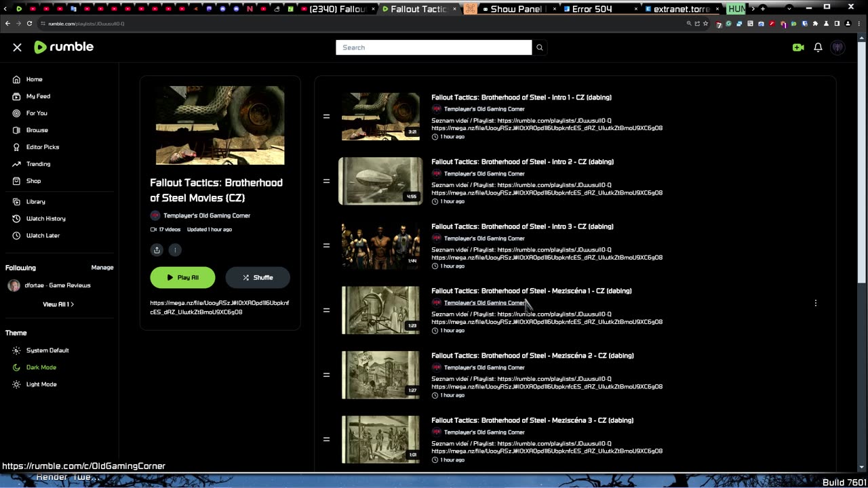Click the Shuffle button

[x=258, y=277]
